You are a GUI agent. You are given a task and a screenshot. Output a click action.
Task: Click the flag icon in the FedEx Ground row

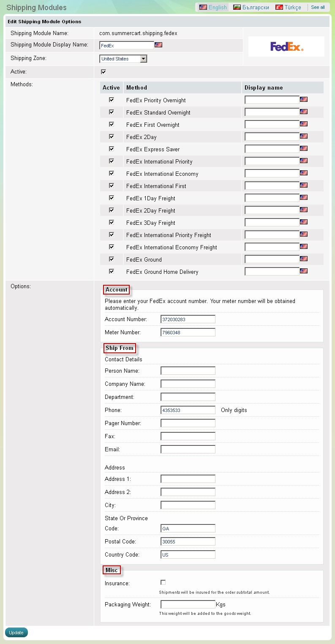click(x=304, y=259)
